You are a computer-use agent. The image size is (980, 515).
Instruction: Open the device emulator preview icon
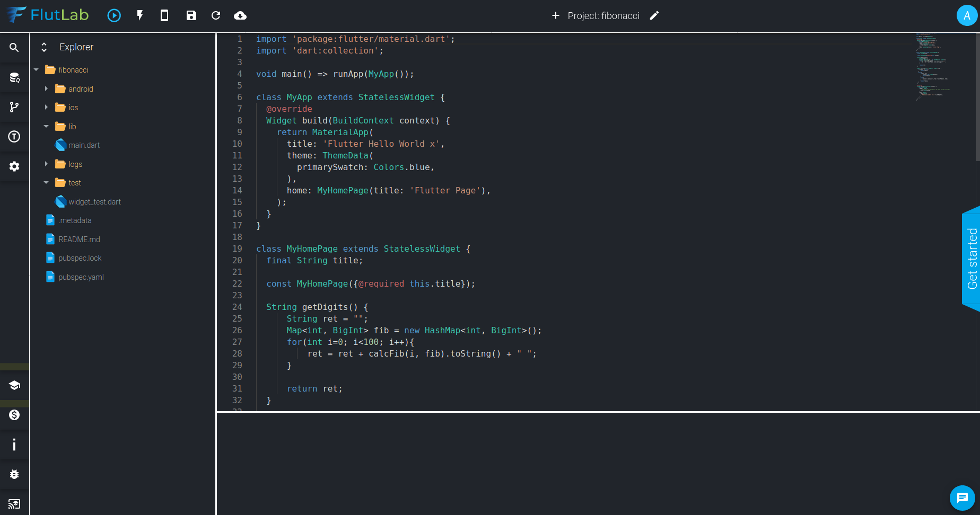pyautogui.click(x=164, y=15)
